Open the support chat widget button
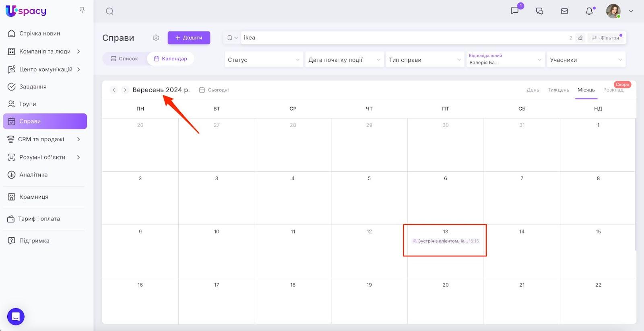644x331 pixels. pos(16,317)
